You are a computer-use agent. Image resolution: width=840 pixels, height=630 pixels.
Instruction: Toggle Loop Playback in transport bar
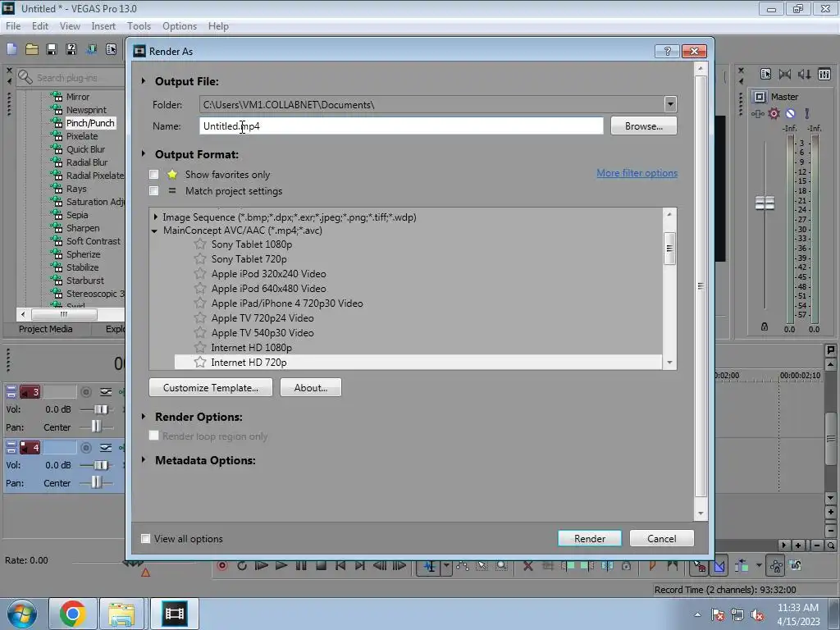[242, 566]
